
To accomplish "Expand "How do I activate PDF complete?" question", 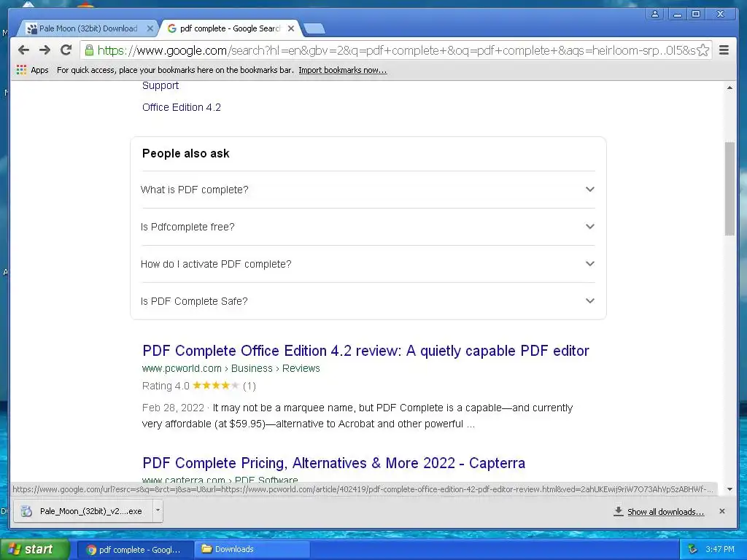I will point(368,264).
